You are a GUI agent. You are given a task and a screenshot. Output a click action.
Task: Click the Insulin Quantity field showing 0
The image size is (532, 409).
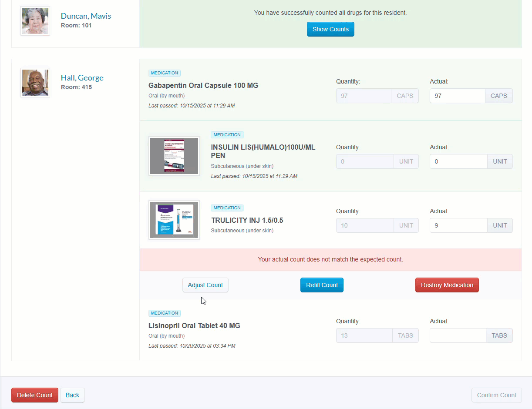[365, 161]
